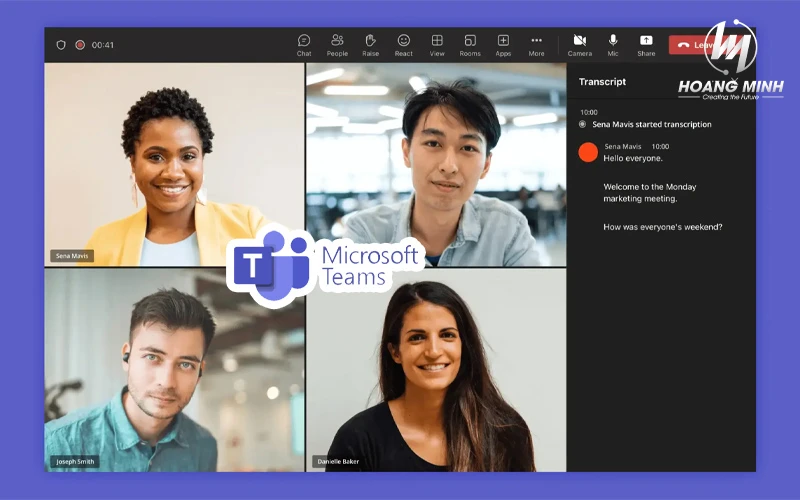Click 'Sena Mavis started transcription' entry
Image resolution: width=800 pixels, height=500 pixels.
652,124
